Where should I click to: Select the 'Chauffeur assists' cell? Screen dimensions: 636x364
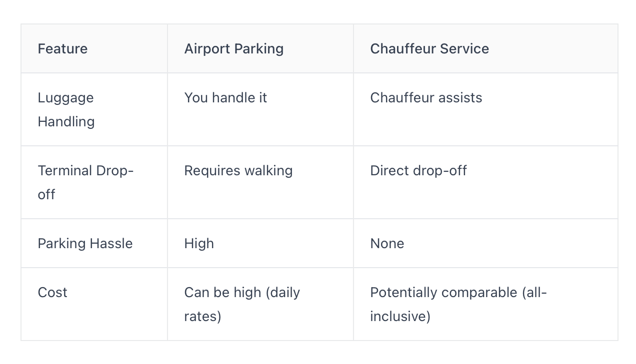coord(485,109)
